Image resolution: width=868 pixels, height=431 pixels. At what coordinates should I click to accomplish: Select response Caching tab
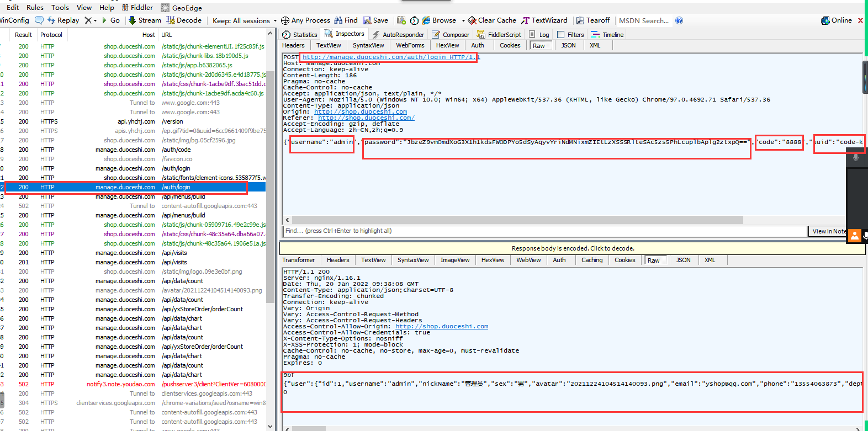(x=592, y=260)
